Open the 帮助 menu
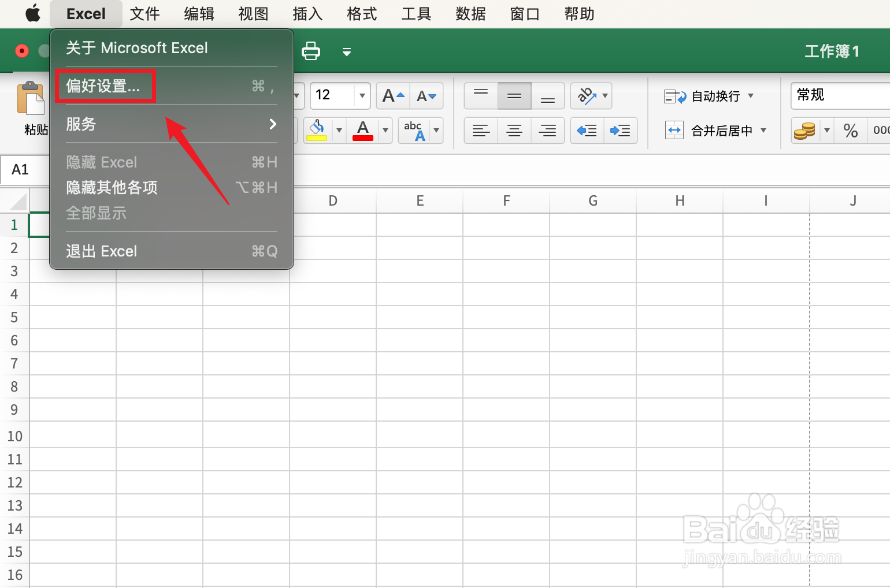 [x=579, y=13]
